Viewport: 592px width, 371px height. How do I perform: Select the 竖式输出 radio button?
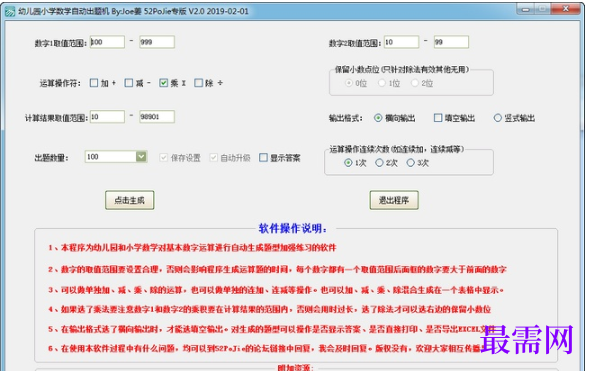pyautogui.click(x=498, y=118)
